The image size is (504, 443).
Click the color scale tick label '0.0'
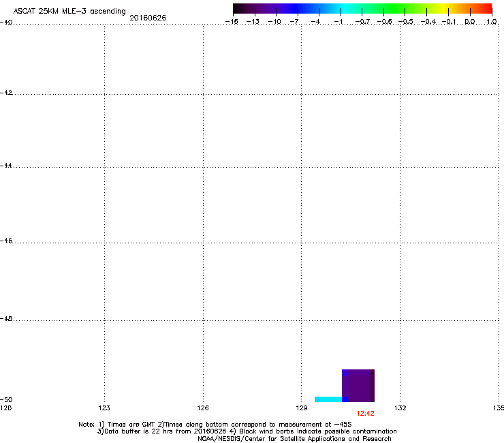(470, 22)
